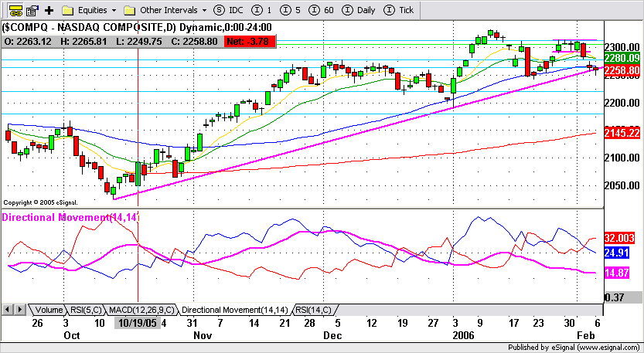Click the 24.91 blue indicator value
This screenshot has height=353, width=644.
[x=616, y=253]
